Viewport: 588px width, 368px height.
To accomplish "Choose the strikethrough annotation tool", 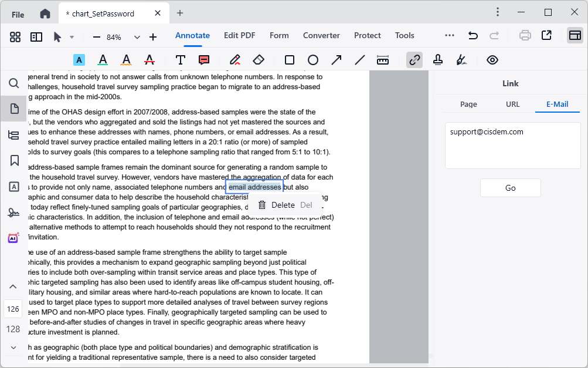I will (149, 60).
